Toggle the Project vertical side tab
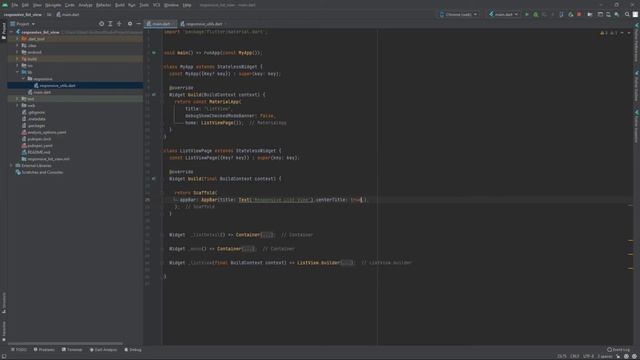This screenshot has width=640, height=360. coord(4,31)
